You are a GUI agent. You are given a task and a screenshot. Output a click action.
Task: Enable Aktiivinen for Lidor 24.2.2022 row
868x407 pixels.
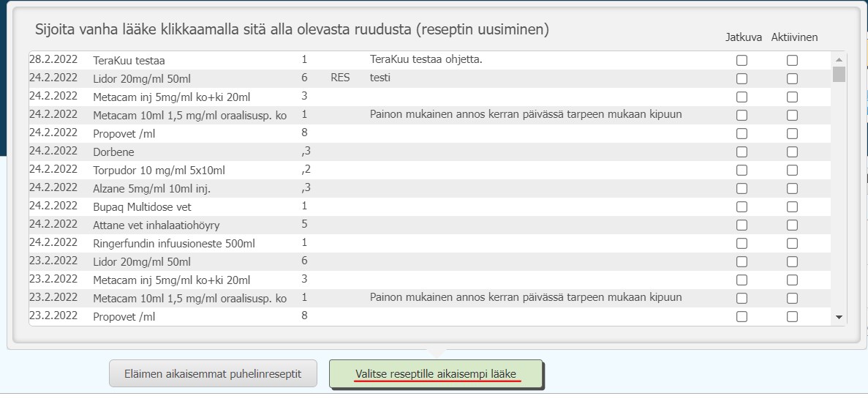click(x=792, y=79)
